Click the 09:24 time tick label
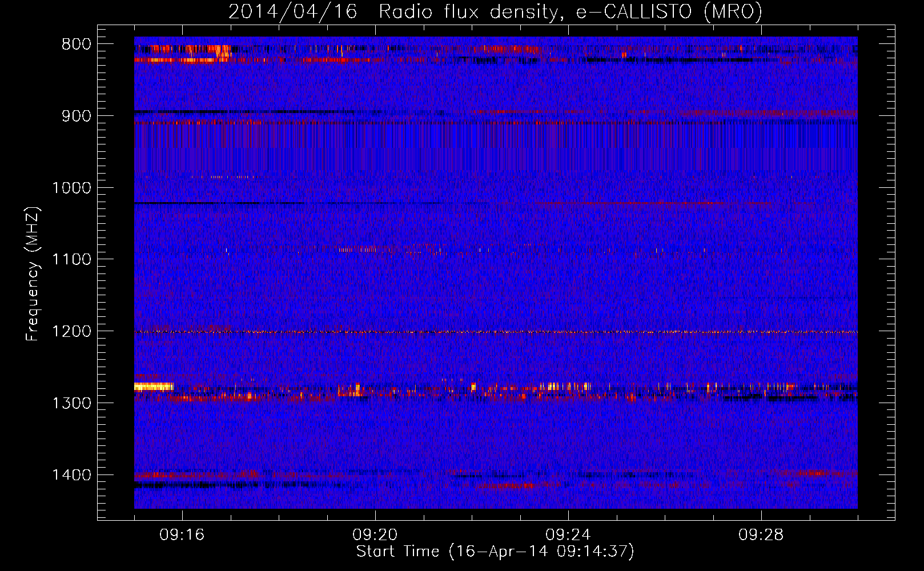 [568, 535]
